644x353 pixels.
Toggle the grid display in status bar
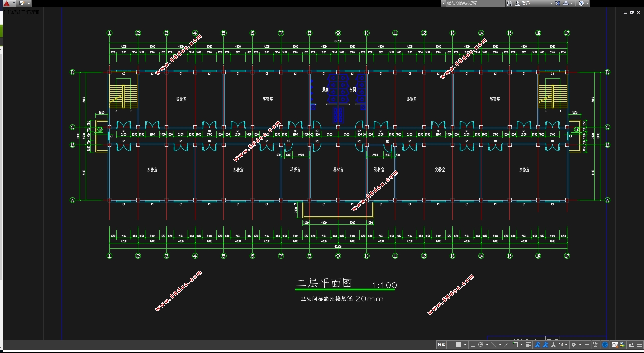pos(451,345)
